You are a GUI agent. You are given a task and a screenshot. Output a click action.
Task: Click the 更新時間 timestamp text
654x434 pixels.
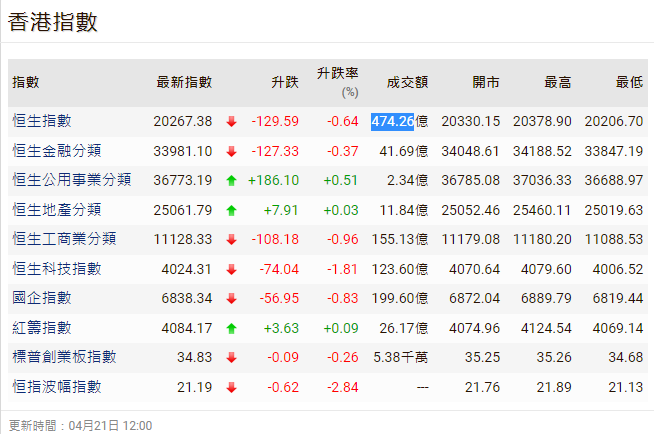(80, 425)
